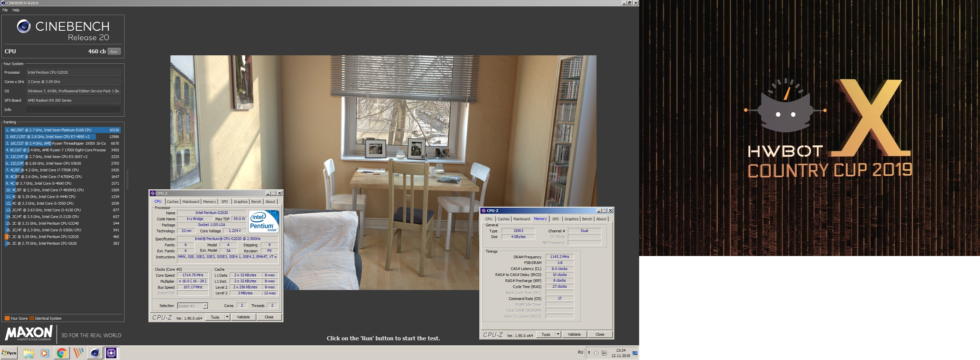Click Validate in CPU-Z Memory window
980x360 pixels.
click(x=574, y=334)
